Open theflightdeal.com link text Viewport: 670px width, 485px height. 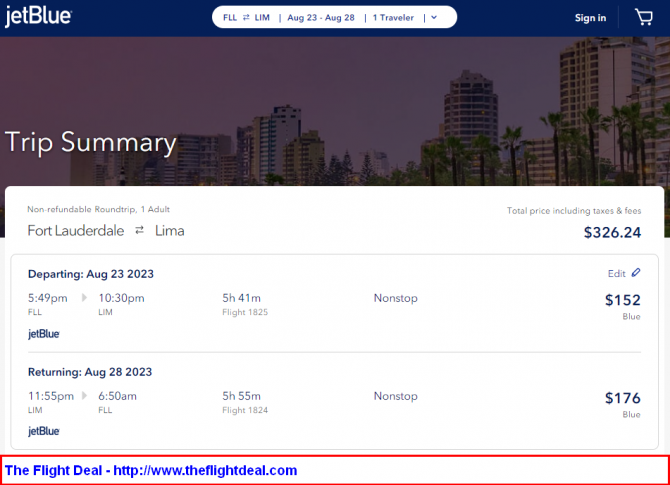click(x=205, y=470)
